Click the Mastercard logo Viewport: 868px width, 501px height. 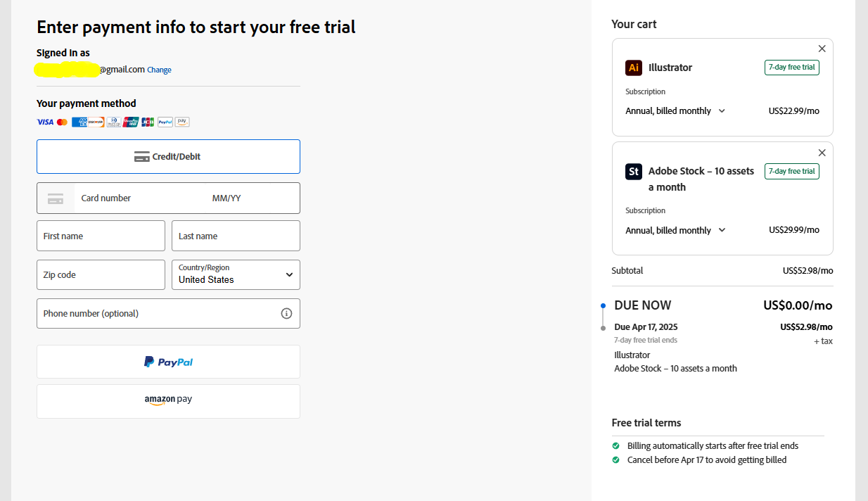coord(62,122)
